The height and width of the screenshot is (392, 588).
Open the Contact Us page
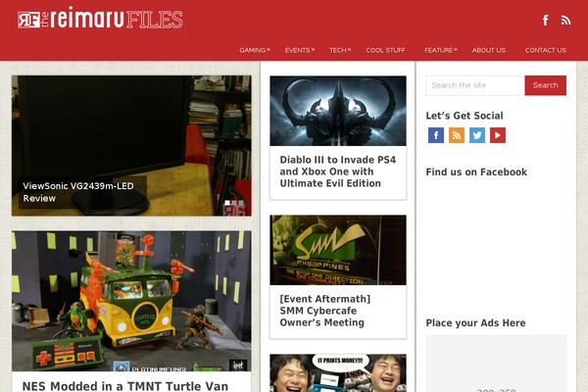546,50
